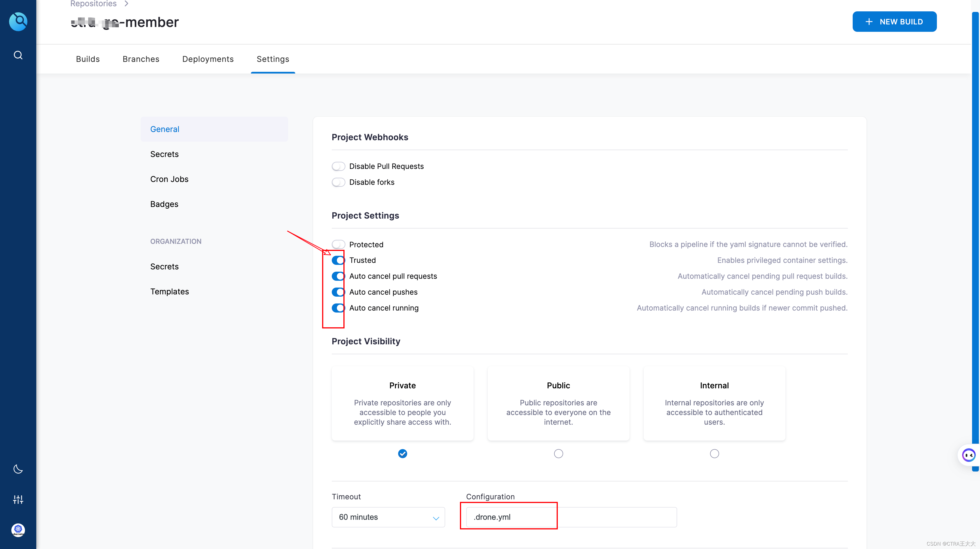Click the Badges menu item
Screen dimensions: 980x549
[164, 204]
